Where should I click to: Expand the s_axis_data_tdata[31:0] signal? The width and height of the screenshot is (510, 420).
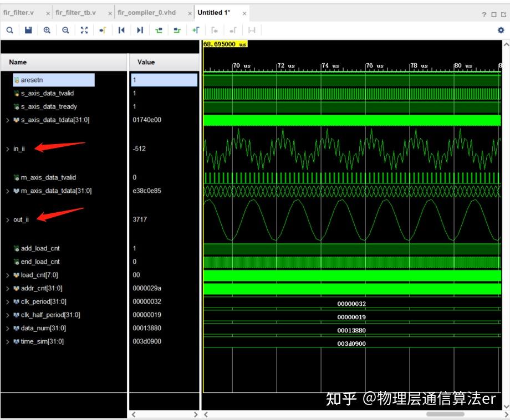click(x=7, y=120)
